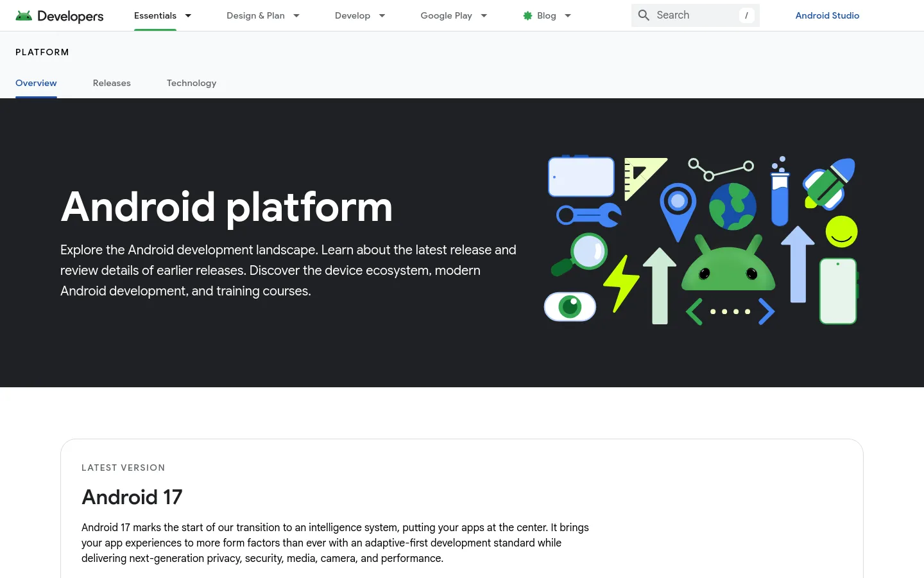Click the Android platform hero illustration
Image resolution: width=924 pixels, height=578 pixels.
click(x=701, y=240)
